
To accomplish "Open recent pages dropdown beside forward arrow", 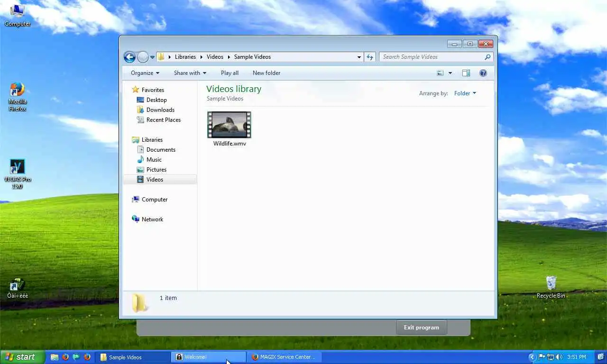I will [152, 57].
